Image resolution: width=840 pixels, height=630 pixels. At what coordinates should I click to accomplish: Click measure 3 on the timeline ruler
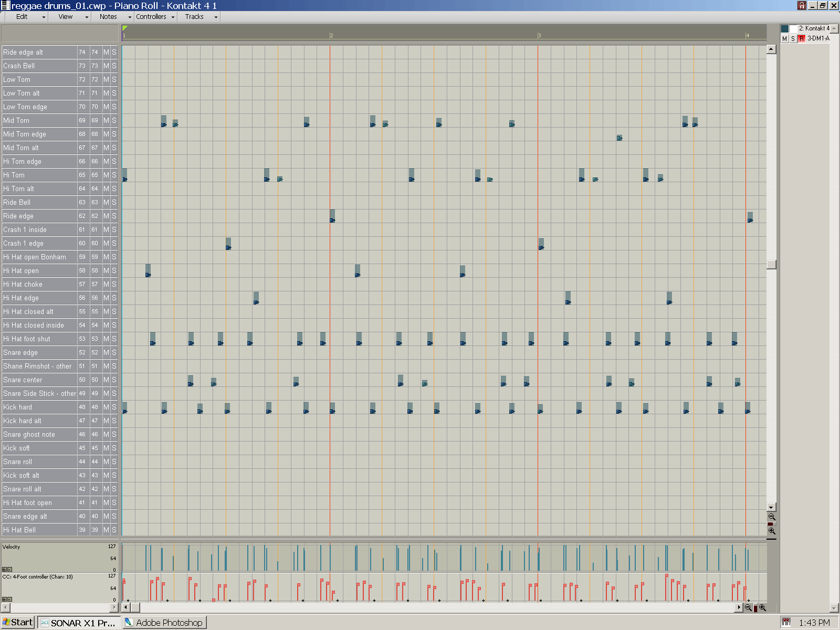pos(539,35)
